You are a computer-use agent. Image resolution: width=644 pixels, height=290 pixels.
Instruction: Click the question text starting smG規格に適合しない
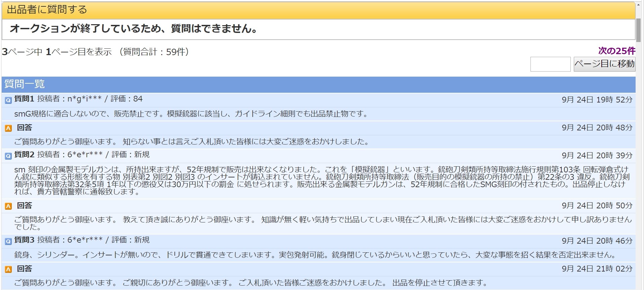click(191, 114)
